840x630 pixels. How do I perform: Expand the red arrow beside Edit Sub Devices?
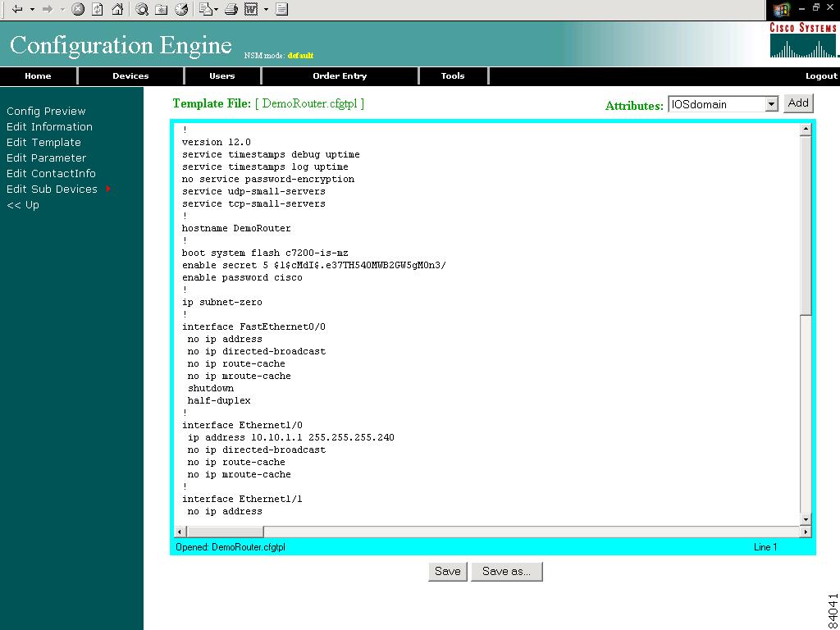point(108,189)
